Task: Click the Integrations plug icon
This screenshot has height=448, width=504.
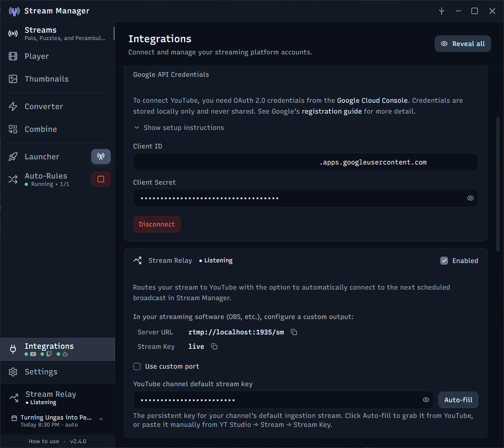Action: 13,349
